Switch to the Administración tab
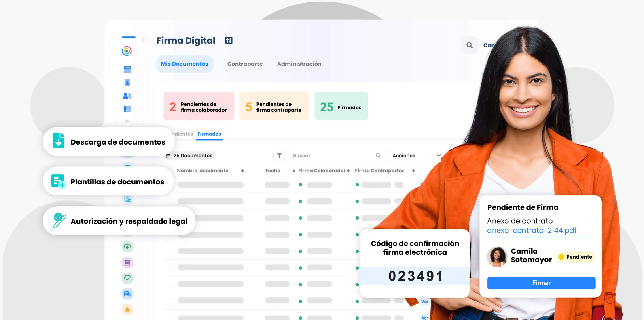The width and height of the screenshot is (644, 320). click(299, 64)
